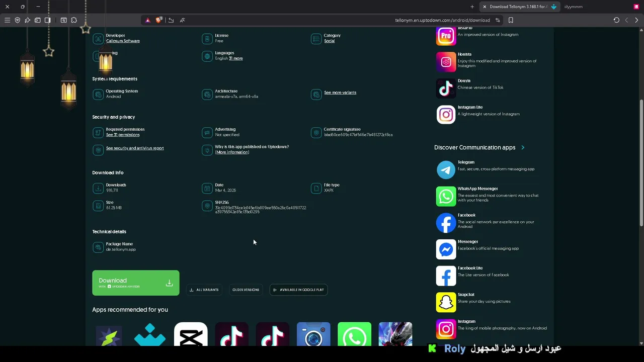Click the certificate signature value
Image resolution: width=644 pixels, height=362 pixels.
(x=358, y=135)
